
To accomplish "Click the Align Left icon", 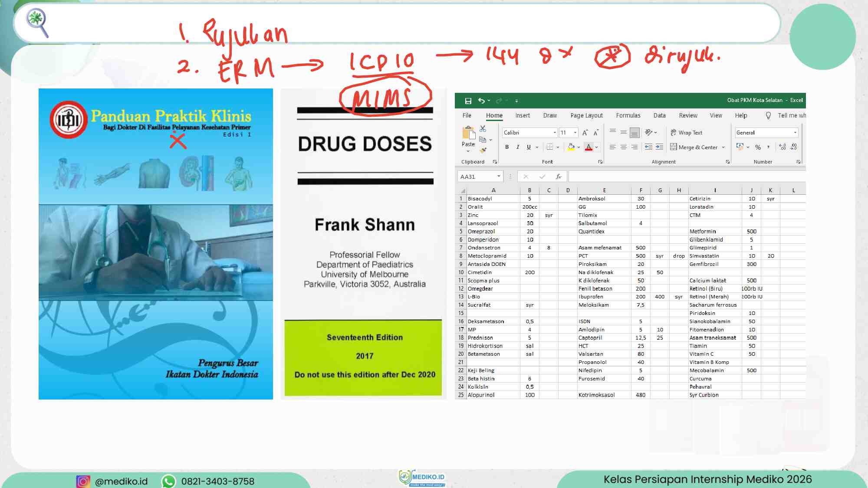I will pyautogui.click(x=612, y=147).
